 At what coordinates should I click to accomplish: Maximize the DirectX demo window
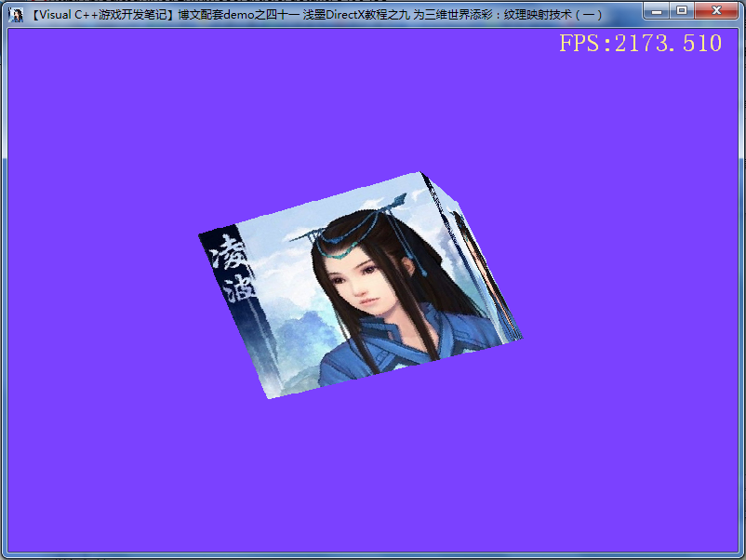coord(682,10)
